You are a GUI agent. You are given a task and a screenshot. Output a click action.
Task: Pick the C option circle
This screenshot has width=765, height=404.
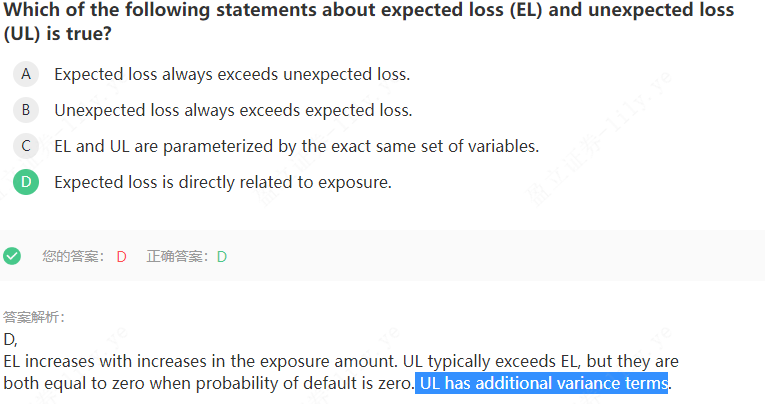coord(26,146)
